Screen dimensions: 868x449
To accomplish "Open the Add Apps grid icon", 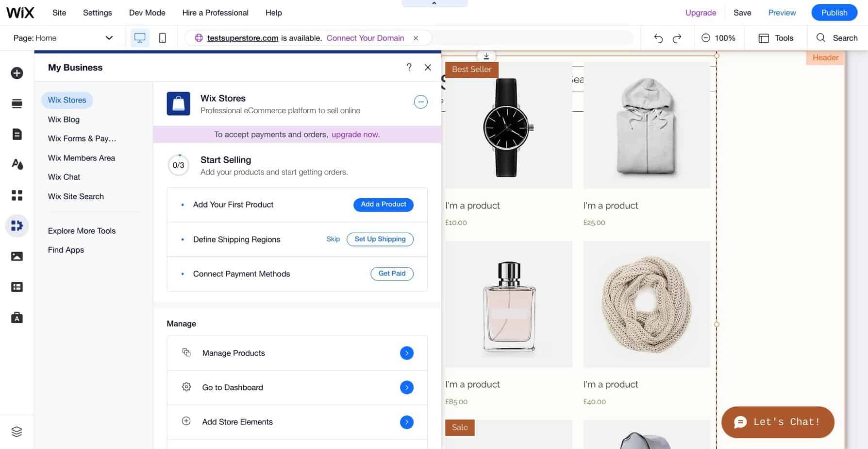I will click(x=17, y=195).
